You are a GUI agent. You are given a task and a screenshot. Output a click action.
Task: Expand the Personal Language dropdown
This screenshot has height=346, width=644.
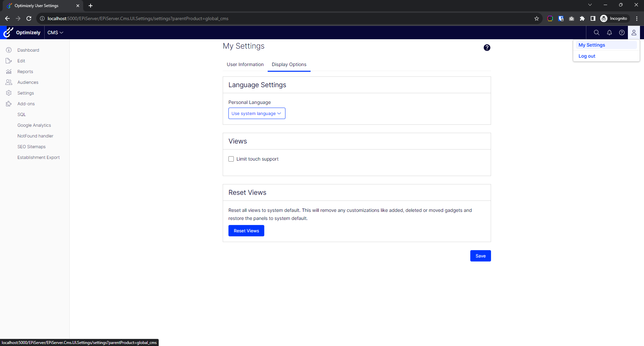click(257, 113)
